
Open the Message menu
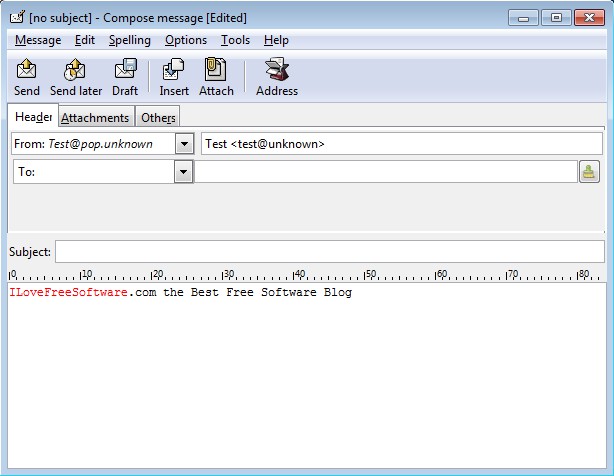pos(38,40)
